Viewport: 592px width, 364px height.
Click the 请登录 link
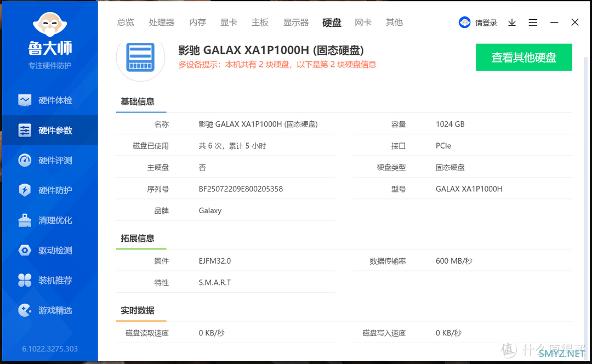(486, 23)
